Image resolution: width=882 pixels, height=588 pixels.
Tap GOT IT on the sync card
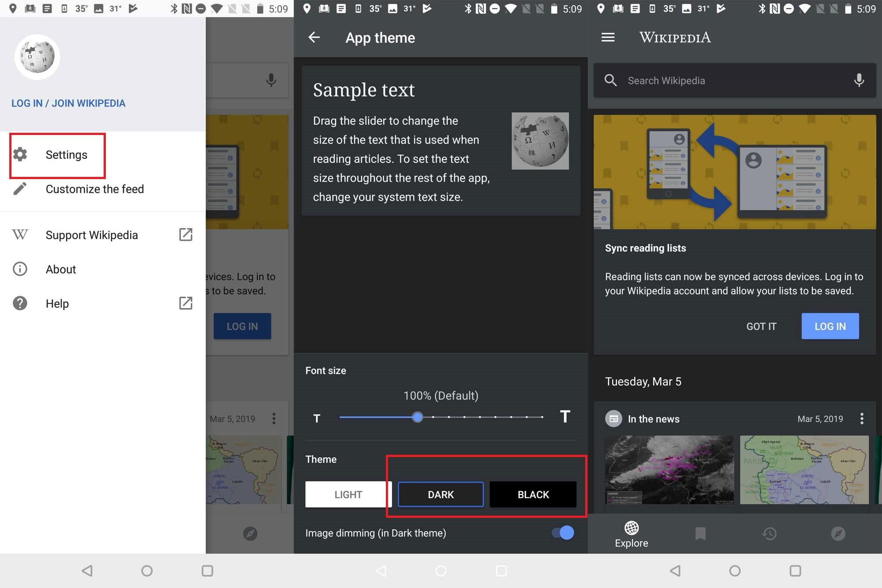click(x=761, y=326)
